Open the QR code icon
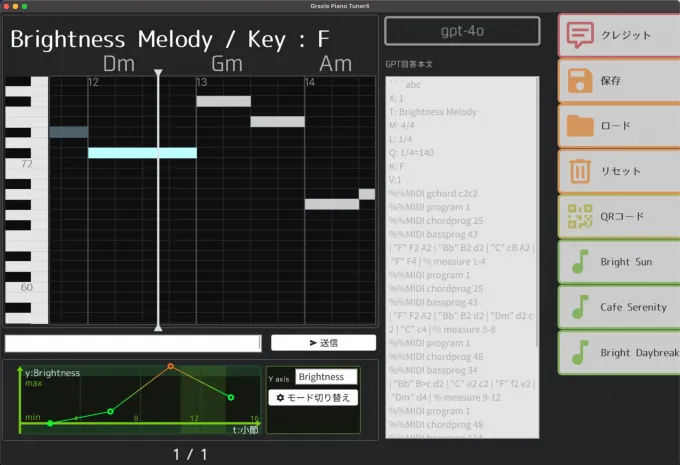 point(578,216)
